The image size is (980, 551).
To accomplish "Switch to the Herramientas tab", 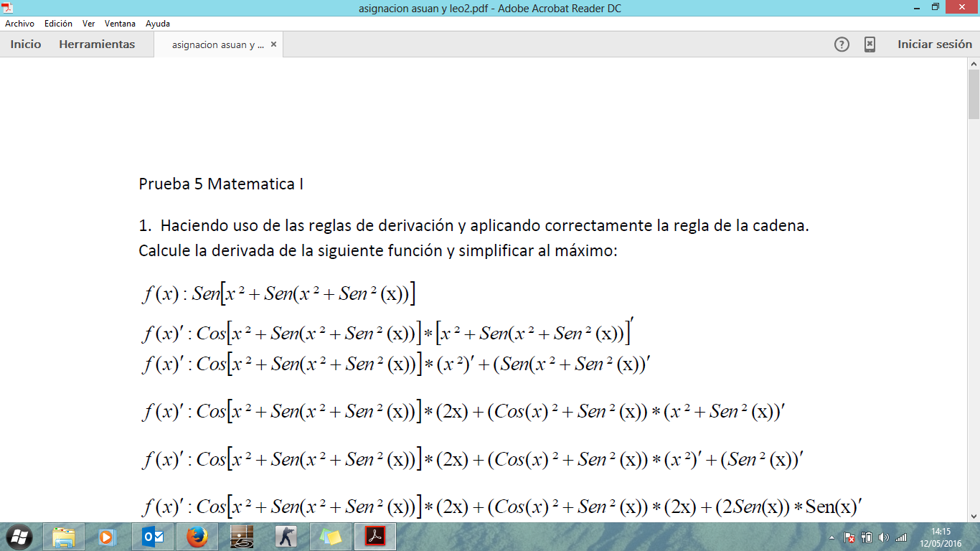I will (97, 44).
